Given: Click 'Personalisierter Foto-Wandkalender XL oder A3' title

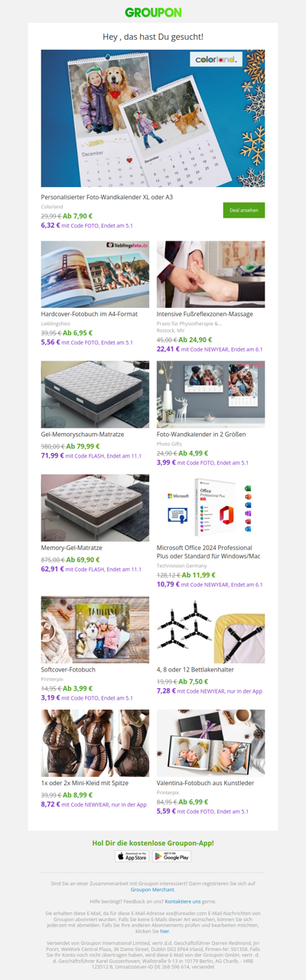Looking at the screenshot, I should [107, 196].
